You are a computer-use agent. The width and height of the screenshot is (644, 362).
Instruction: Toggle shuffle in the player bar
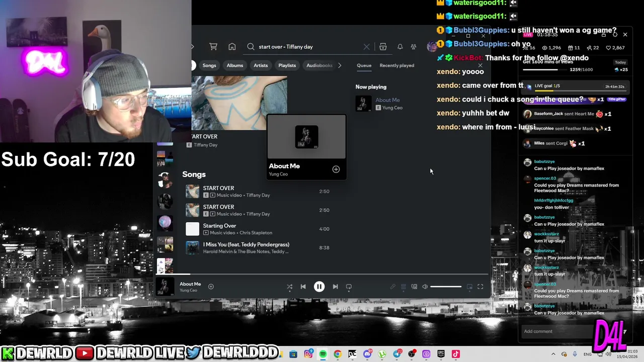pos(289,287)
